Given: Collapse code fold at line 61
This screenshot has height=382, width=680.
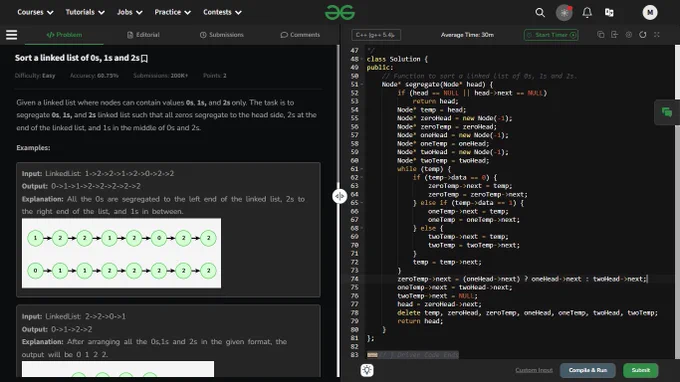Looking at the screenshot, I should (363, 169).
